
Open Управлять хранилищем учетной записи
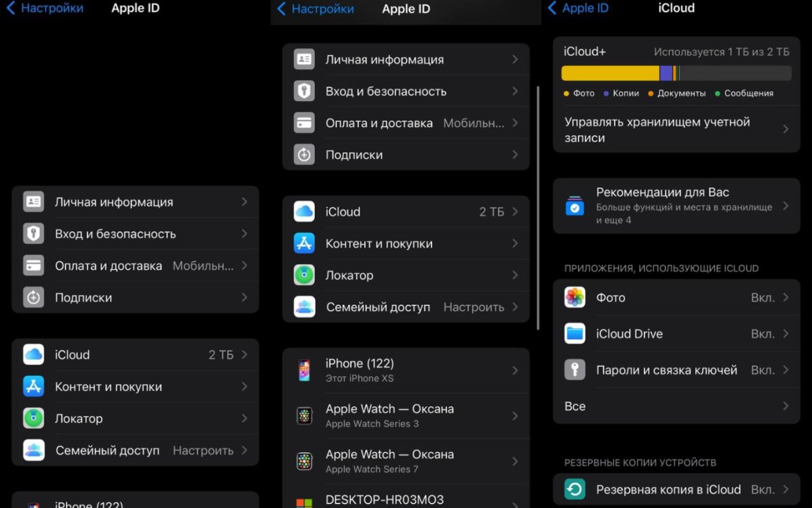tap(672, 130)
